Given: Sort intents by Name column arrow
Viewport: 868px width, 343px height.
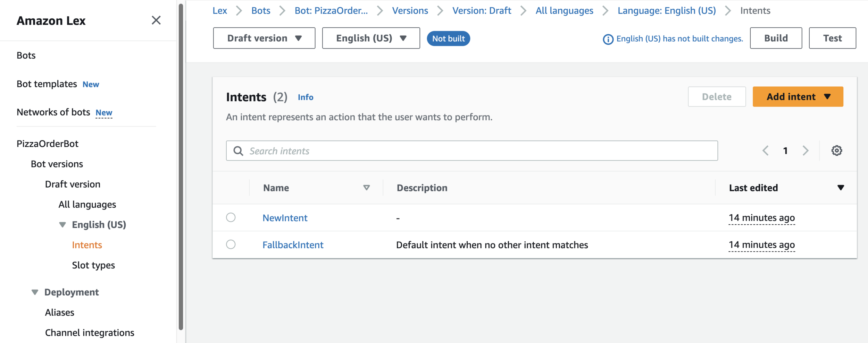Looking at the screenshot, I should click(366, 188).
